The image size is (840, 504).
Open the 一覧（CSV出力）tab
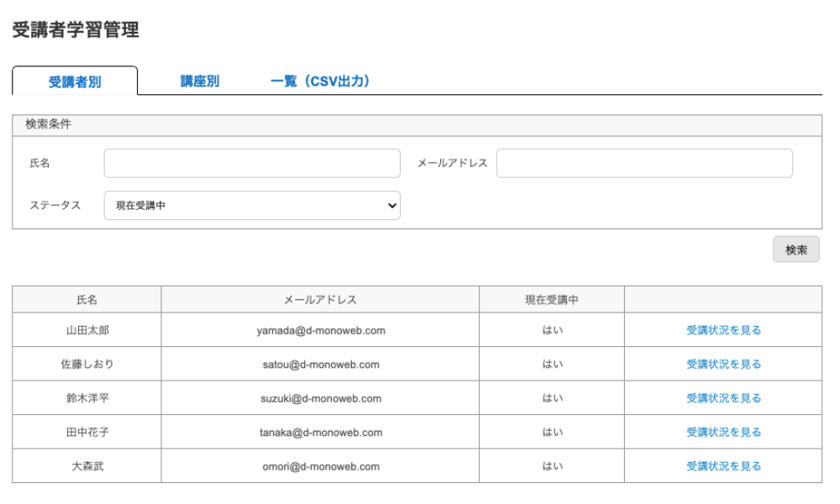320,81
